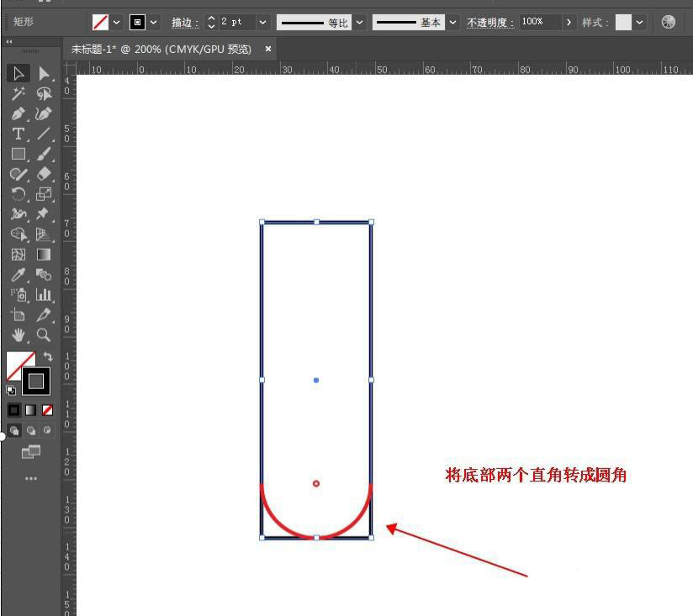Enable Draw Inside mode

47,430
